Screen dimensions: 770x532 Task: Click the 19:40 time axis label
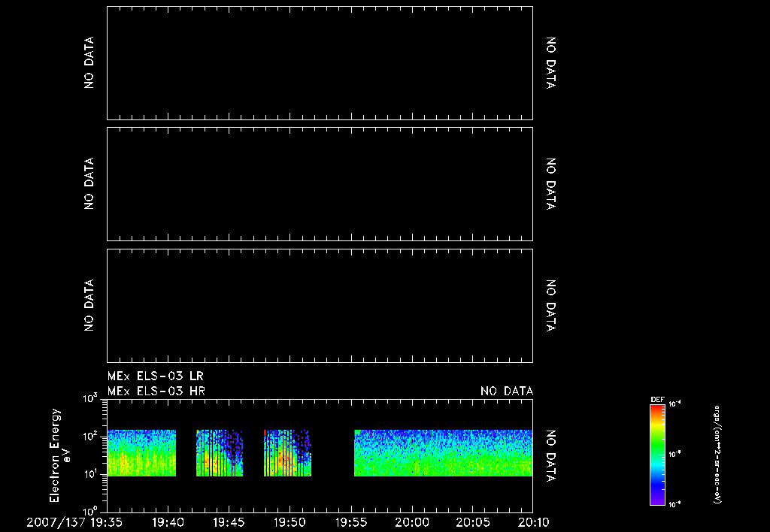[168, 522]
